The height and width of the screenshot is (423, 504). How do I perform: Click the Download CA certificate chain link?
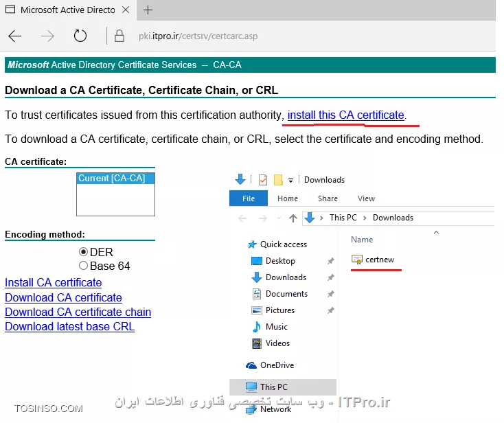click(78, 312)
